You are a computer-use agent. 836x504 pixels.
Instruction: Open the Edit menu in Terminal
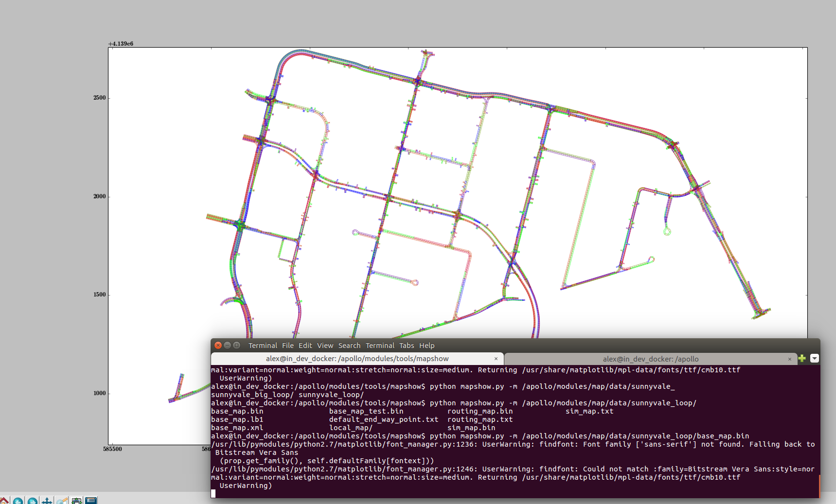point(305,346)
